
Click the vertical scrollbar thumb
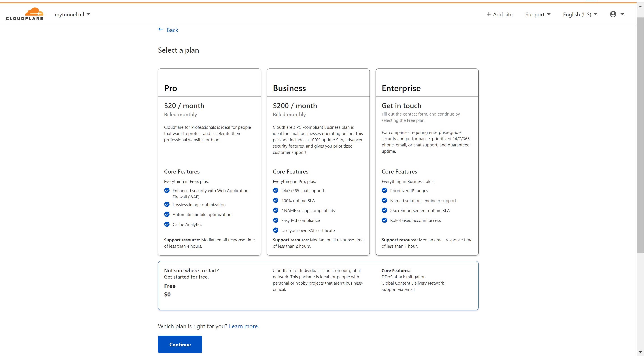point(640,135)
